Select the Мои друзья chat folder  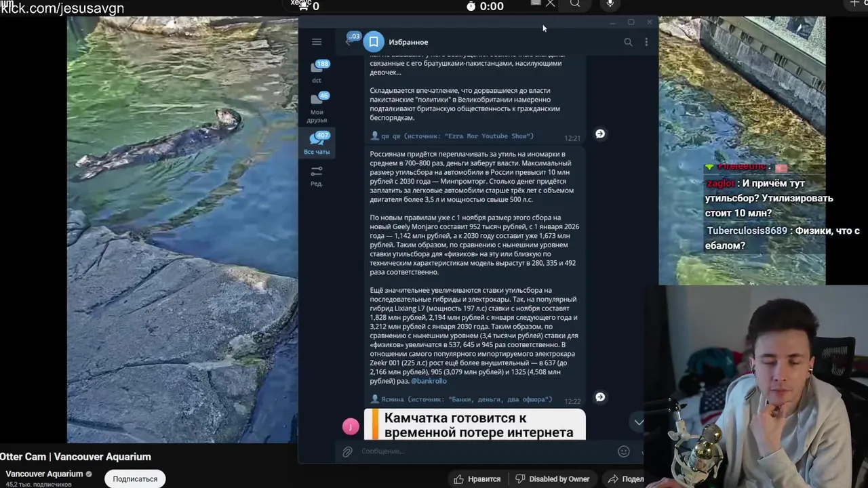[317, 108]
